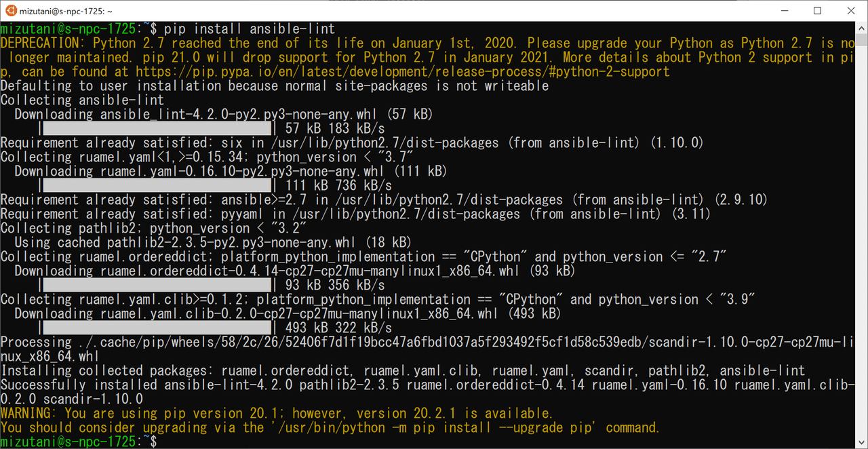Click the 'DEPRECATION:' warning label
Image resolution: width=868 pixels, height=449 pixels.
(43, 43)
